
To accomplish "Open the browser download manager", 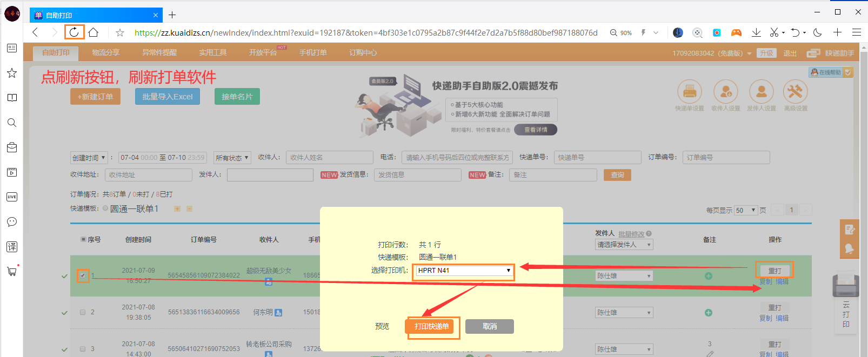I will (x=756, y=32).
